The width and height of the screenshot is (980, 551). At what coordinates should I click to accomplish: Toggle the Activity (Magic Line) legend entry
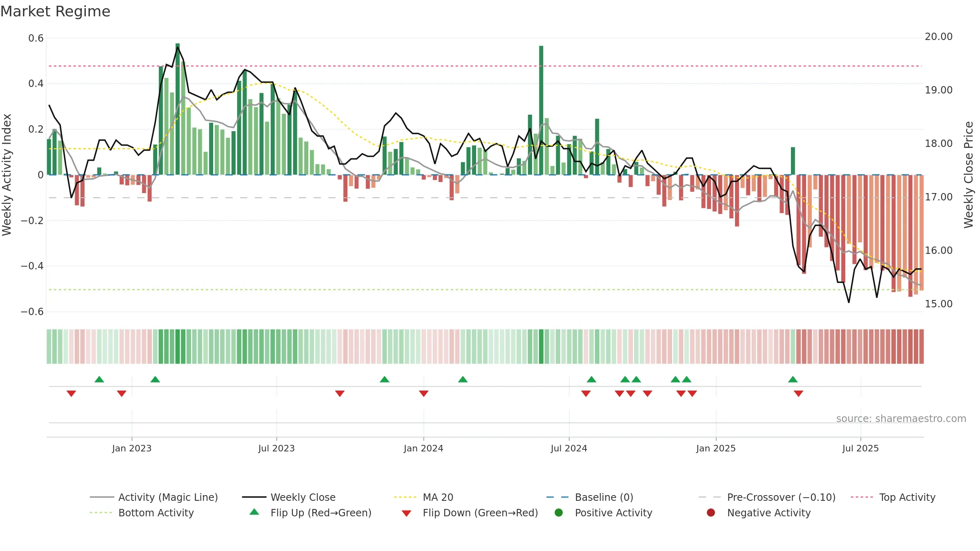(x=154, y=497)
